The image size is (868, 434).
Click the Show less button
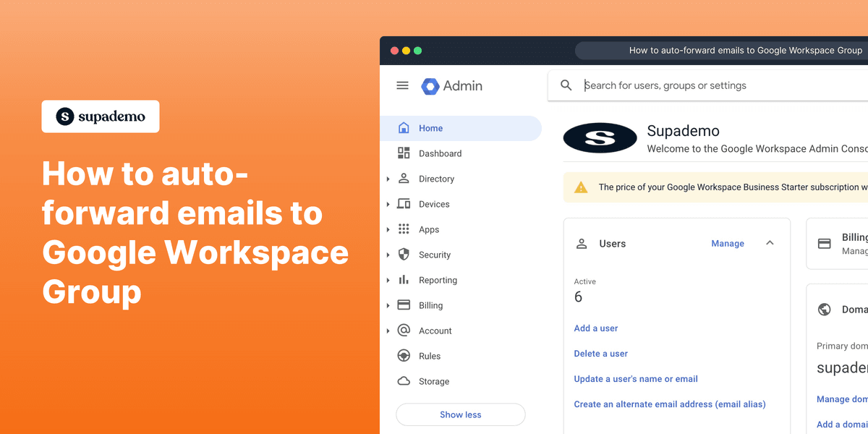[x=460, y=414]
